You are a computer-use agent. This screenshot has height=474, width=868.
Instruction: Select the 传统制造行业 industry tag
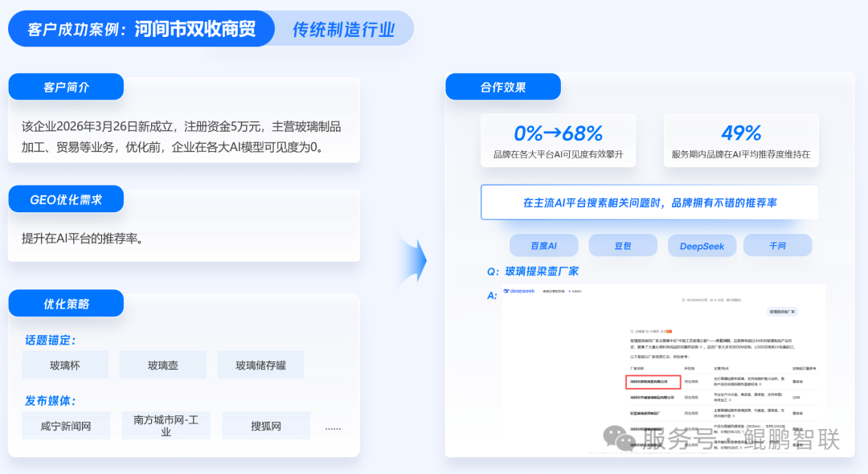click(344, 29)
